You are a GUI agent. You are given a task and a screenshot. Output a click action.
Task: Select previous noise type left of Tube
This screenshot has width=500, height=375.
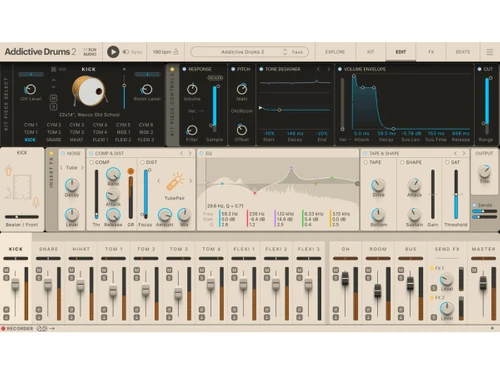(x=61, y=168)
